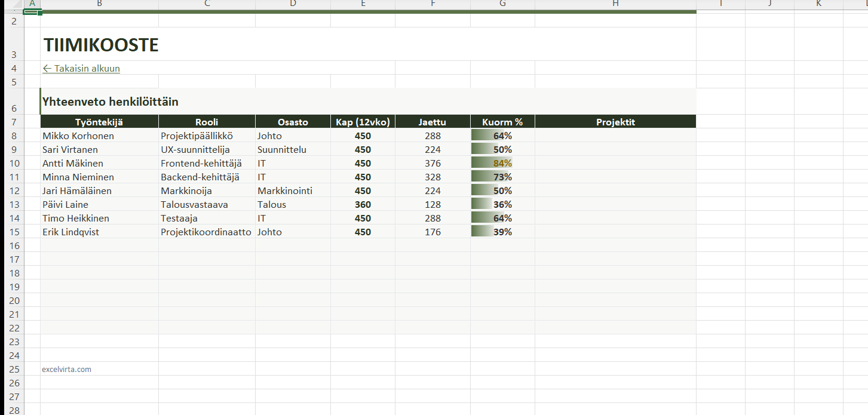Select column H header
The width and height of the screenshot is (868, 415).
pyautogui.click(x=615, y=4)
